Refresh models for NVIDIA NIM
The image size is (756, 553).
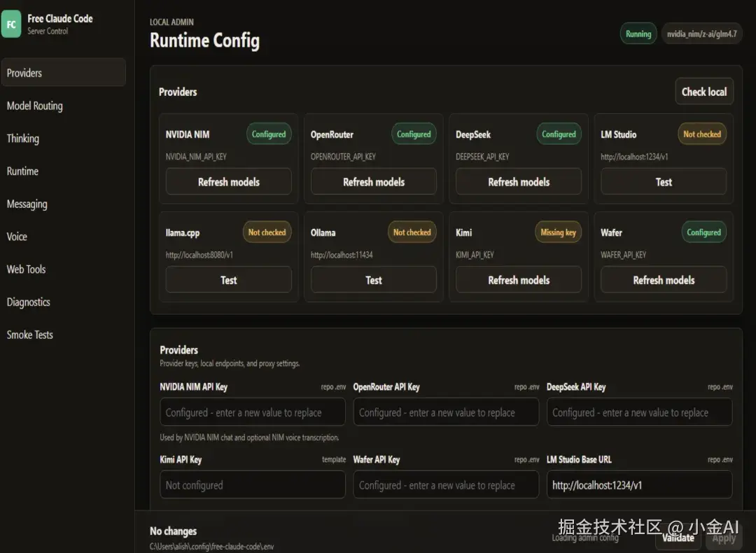(x=228, y=182)
